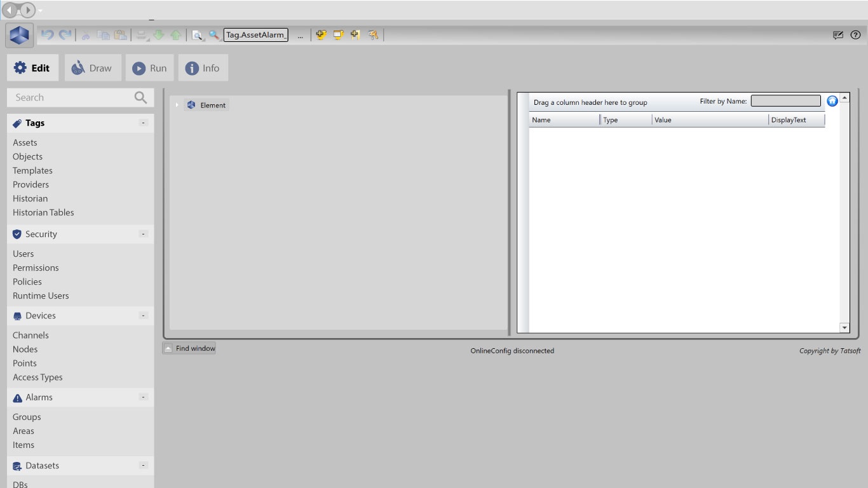Open the help question mark icon
This screenshot has width=868, height=488.
(x=855, y=35)
